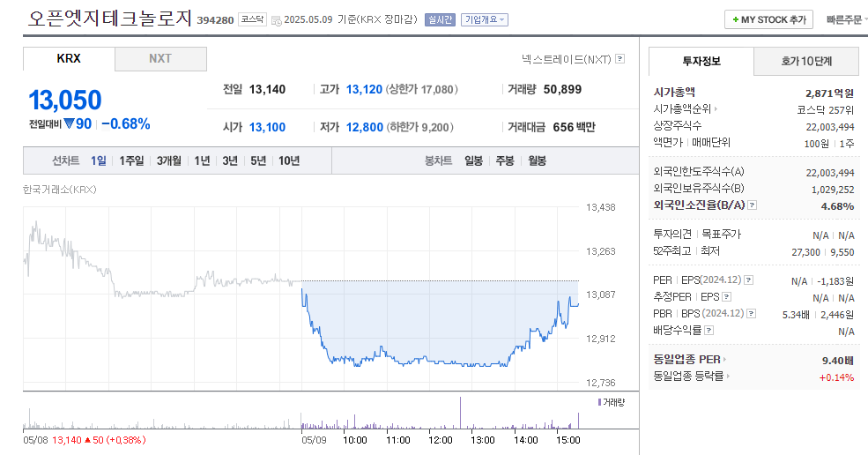
Task: Click PBR value 5.34배
Action: point(796,315)
